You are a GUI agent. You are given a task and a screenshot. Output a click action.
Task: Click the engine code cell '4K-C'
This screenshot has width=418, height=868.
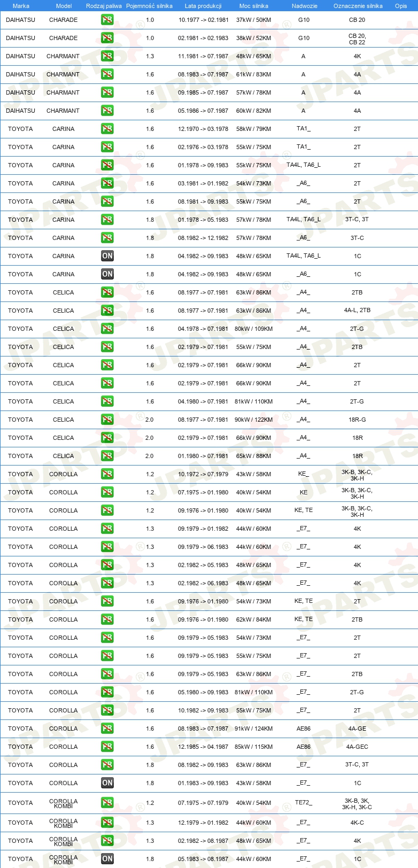[x=357, y=823]
